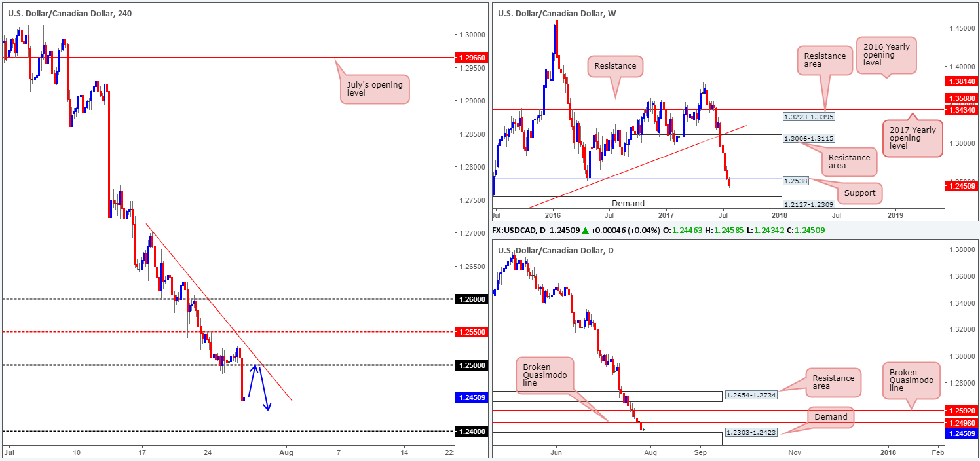Click the 1.25000 price label on 240 chart
Screen dimensions: 980x461
pos(470,365)
